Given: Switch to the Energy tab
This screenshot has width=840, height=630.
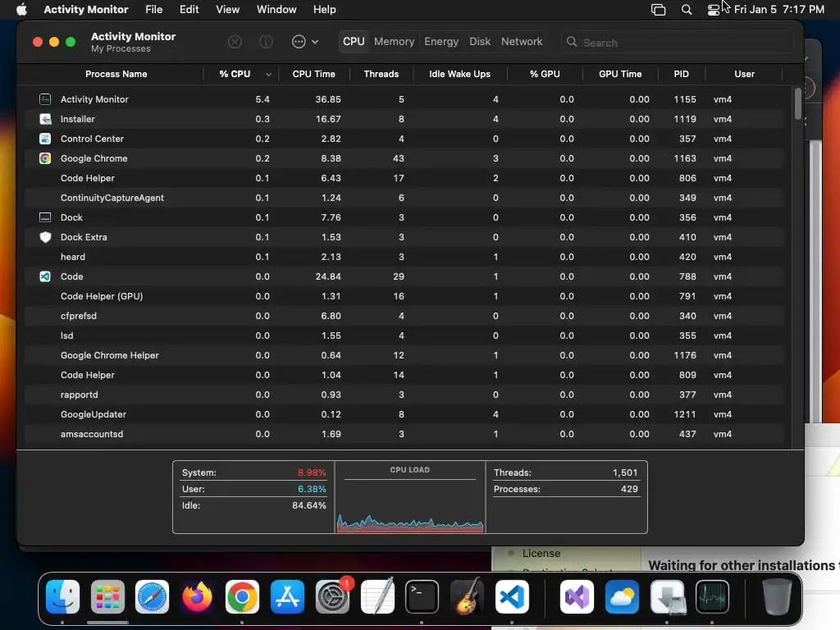Looking at the screenshot, I should tap(441, 42).
